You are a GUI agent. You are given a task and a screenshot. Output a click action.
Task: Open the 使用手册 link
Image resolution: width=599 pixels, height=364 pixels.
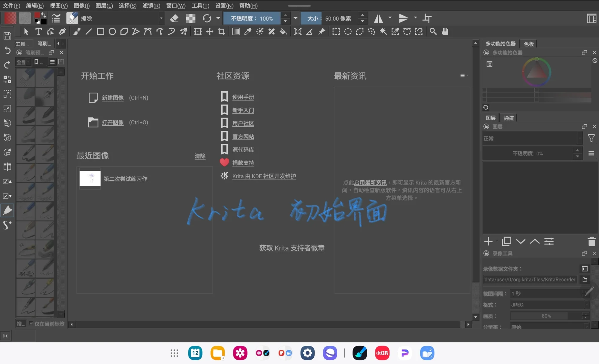tap(243, 97)
